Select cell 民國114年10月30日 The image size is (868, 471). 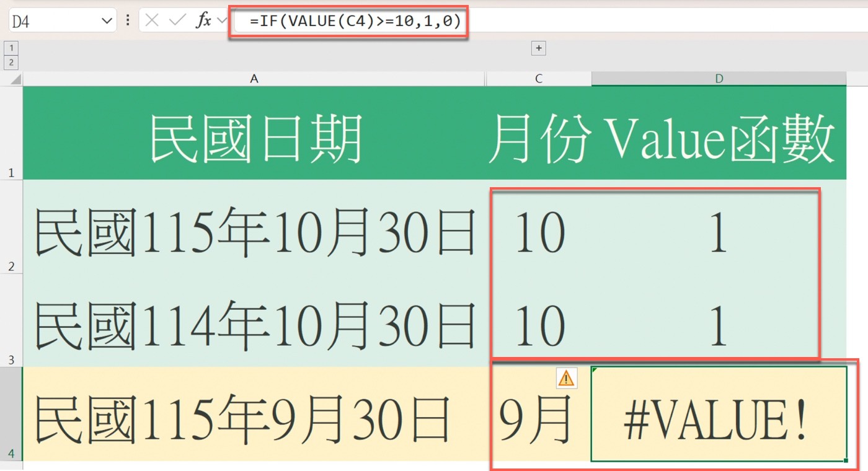coord(254,320)
